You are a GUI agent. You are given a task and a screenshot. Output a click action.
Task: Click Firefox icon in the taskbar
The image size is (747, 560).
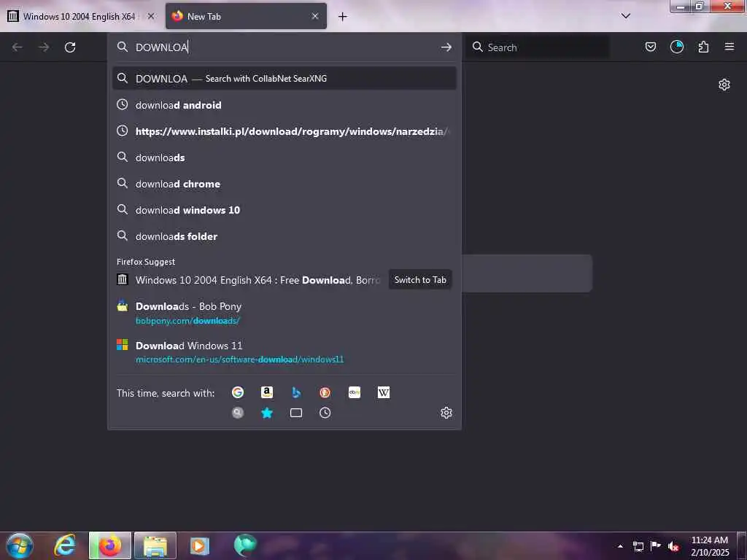(x=110, y=545)
